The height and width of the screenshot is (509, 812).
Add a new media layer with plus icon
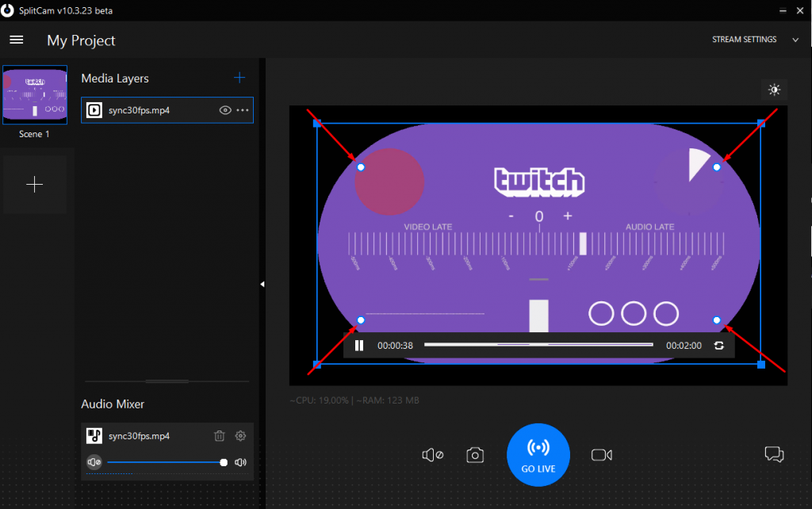pyautogui.click(x=239, y=78)
